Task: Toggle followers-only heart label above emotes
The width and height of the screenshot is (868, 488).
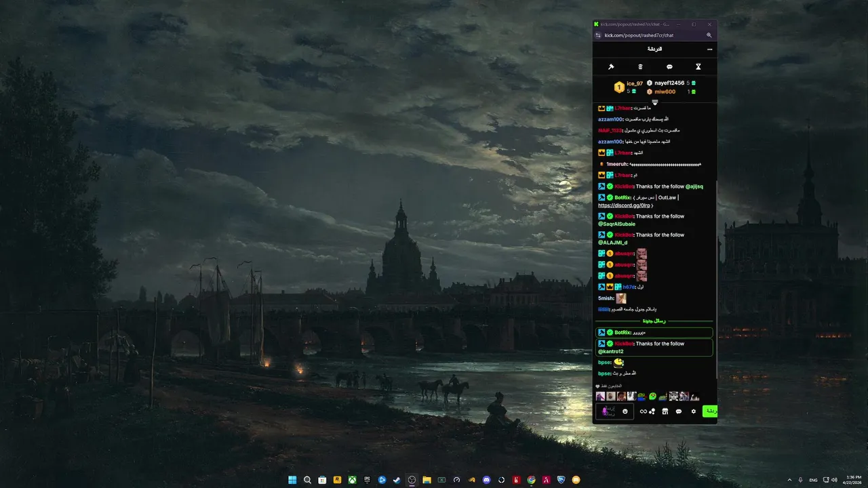Action: (x=608, y=386)
